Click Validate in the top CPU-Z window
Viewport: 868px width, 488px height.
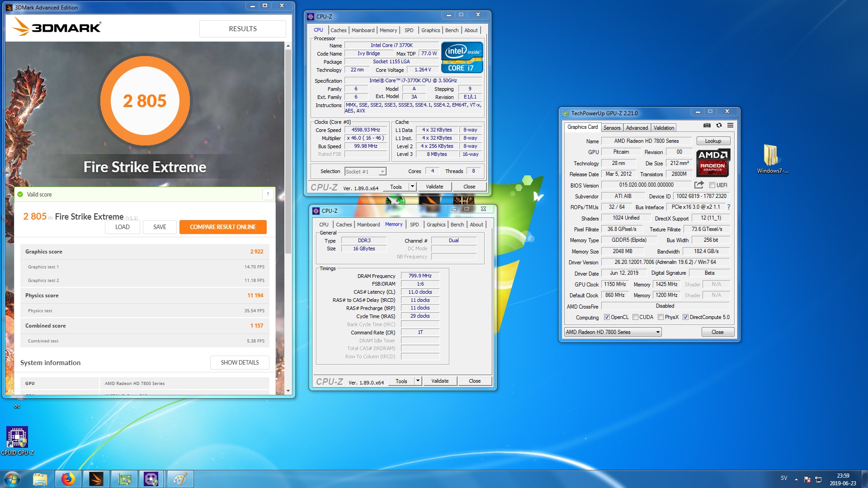tap(434, 187)
